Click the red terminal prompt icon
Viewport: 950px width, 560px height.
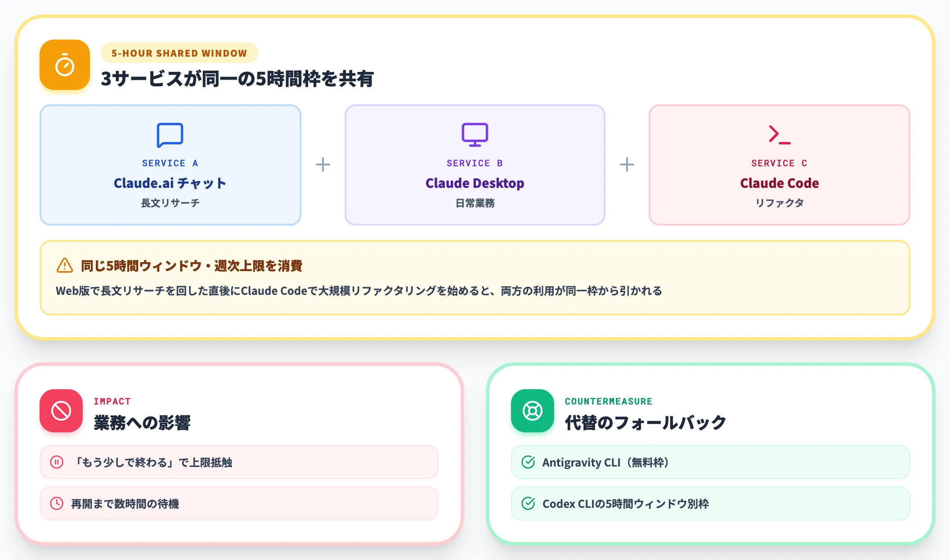pyautogui.click(x=780, y=134)
